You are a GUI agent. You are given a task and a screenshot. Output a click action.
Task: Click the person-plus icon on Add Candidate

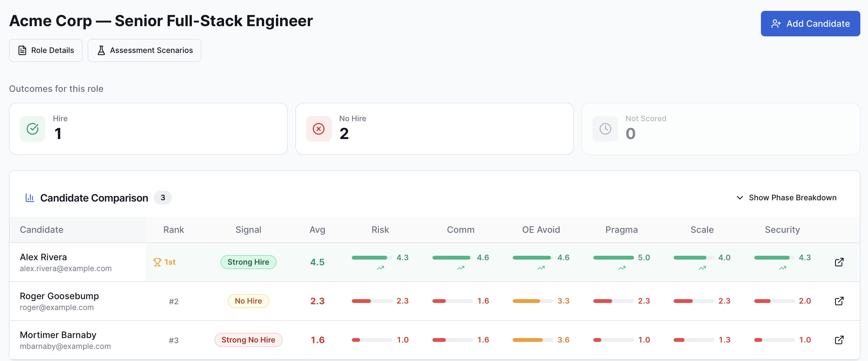777,23
